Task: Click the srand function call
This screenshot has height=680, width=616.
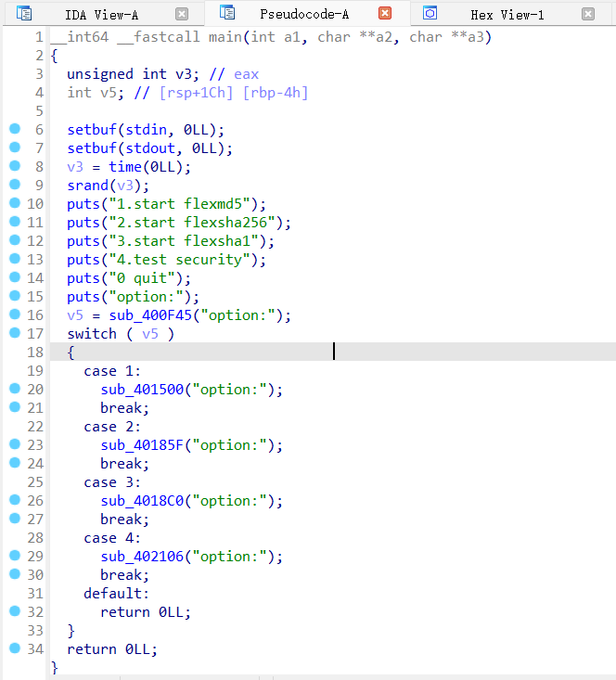Action: point(86,186)
